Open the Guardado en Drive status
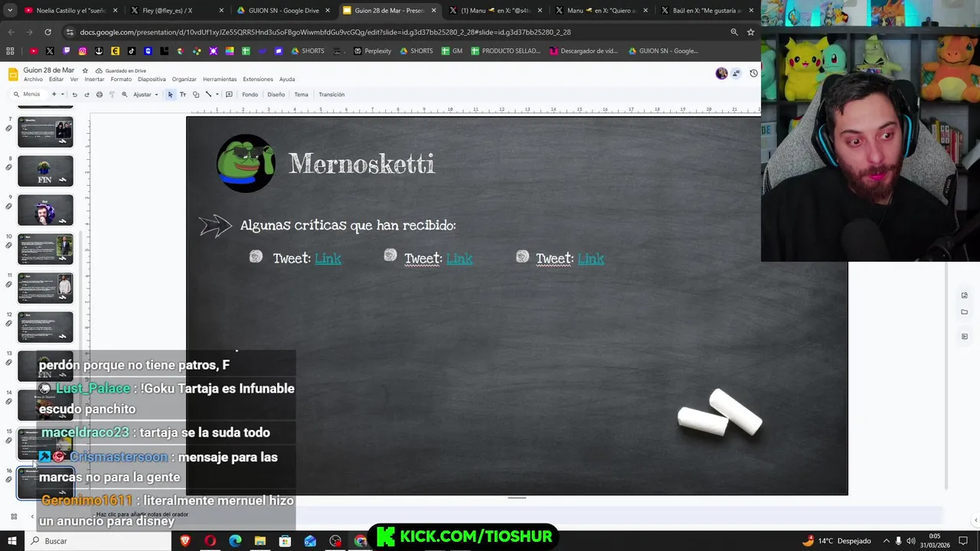This screenshot has height=551, width=980. pos(121,70)
